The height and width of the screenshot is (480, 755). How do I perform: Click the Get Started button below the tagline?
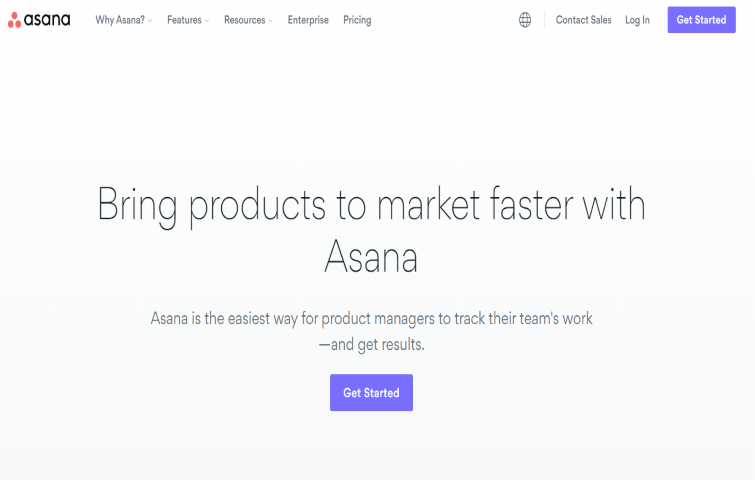[x=371, y=392]
